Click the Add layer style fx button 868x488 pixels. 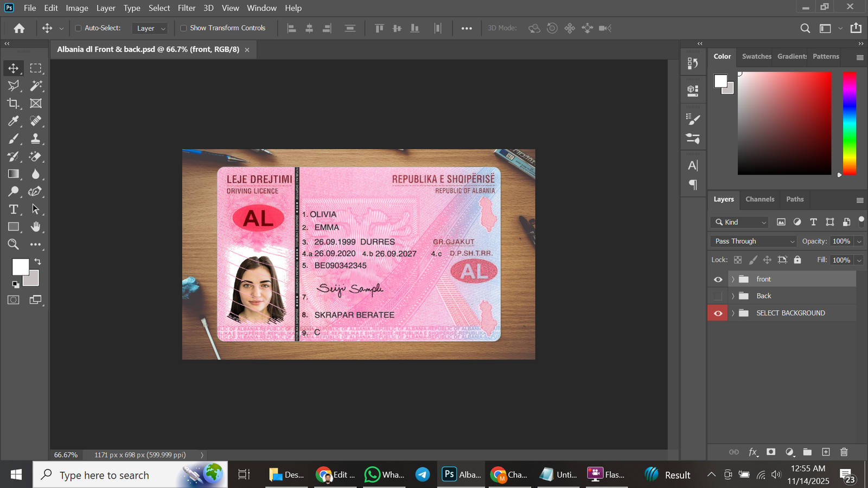point(752,452)
